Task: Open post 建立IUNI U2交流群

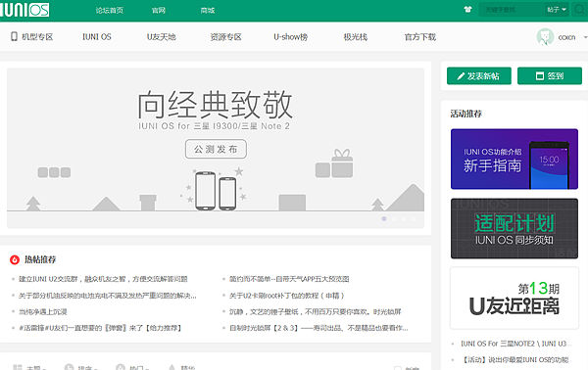Action: click(103, 279)
